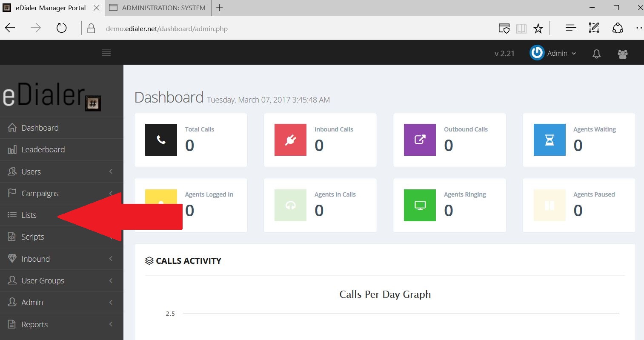The width and height of the screenshot is (644, 340).
Task: Click the CALLS ACTIVITY heading
Action: [x=189, y=261]
